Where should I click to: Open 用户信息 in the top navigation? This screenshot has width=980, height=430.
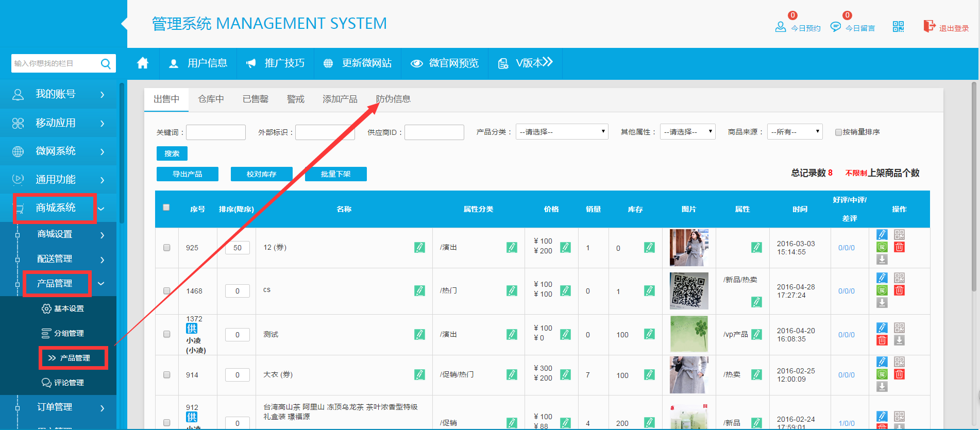point(198,63)
